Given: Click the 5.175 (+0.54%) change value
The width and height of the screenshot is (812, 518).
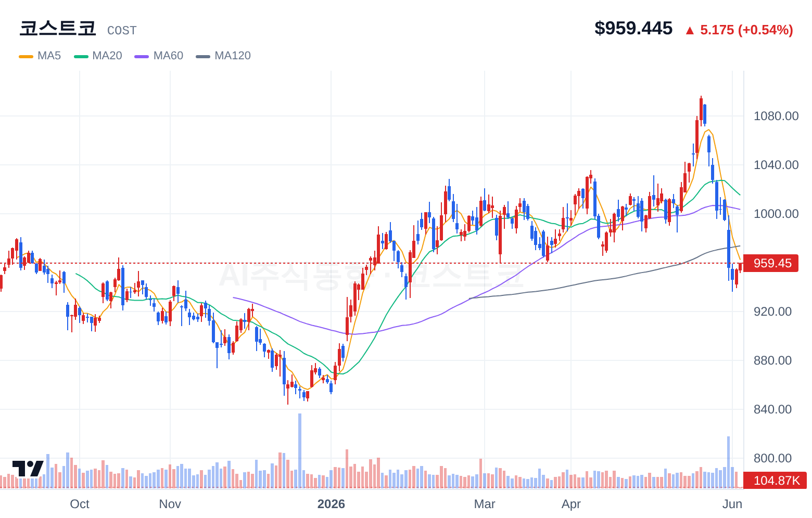Looking at the screenshot, I should coord(746,30).
